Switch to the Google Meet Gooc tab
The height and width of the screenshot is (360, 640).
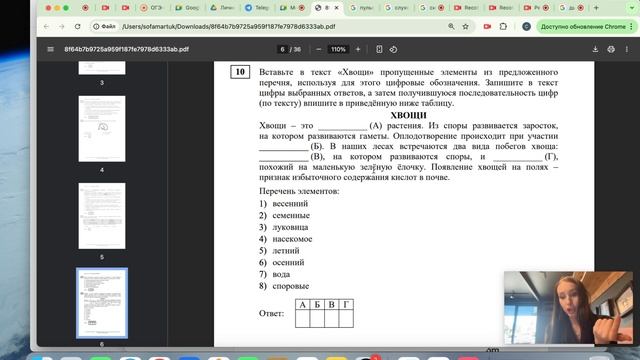pos(187,8)
